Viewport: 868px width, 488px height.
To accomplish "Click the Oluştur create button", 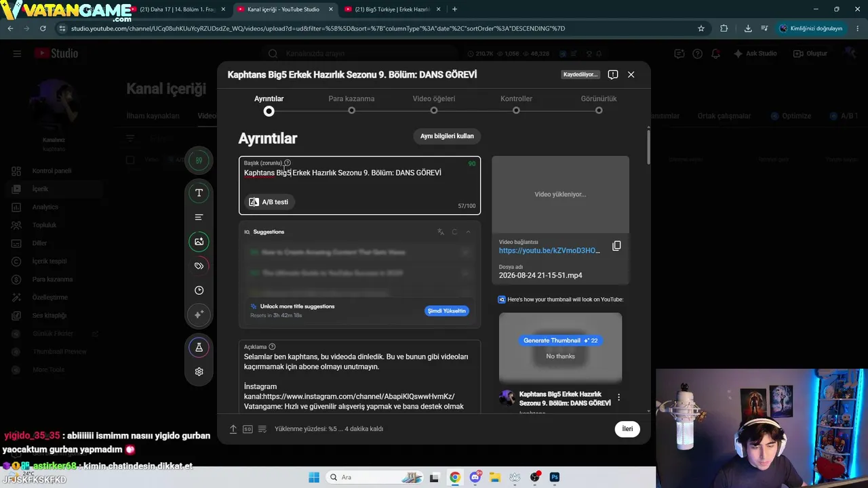I will [810, 54].
